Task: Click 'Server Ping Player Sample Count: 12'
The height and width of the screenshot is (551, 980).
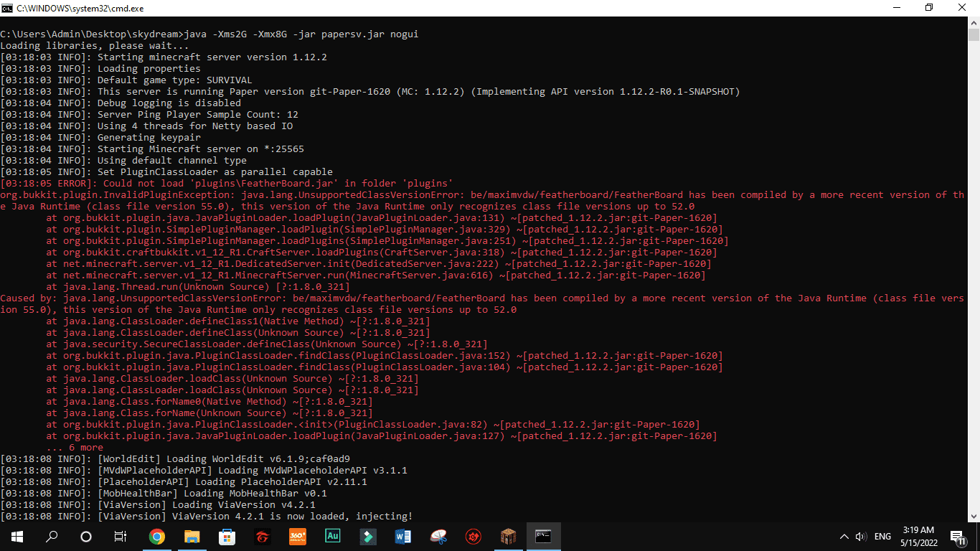Action: point(198,115)
